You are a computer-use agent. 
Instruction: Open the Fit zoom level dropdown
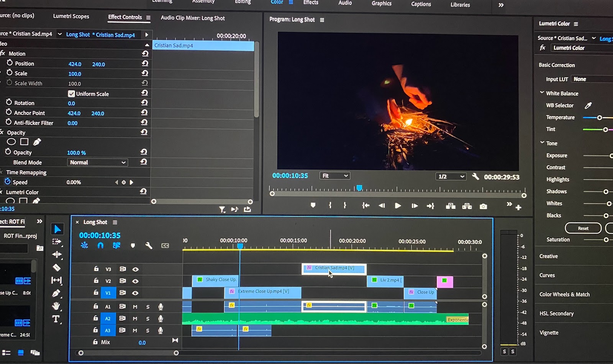pos(335,176)
